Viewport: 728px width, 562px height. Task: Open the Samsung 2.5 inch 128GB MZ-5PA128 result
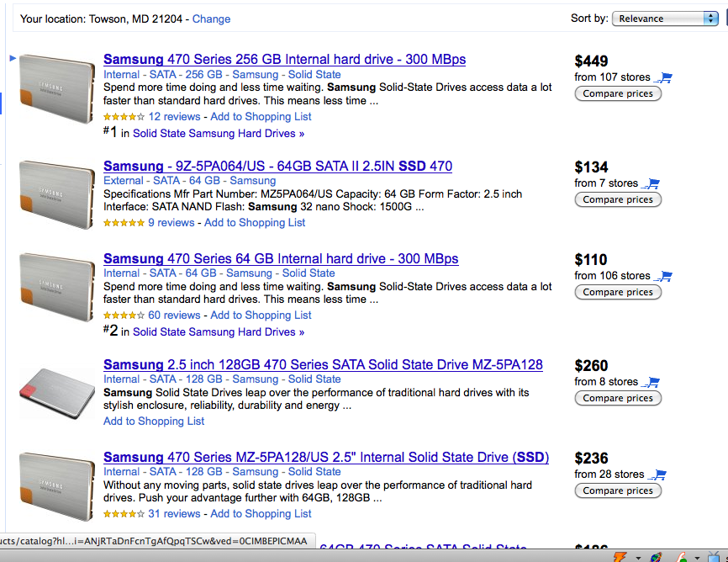click(x=323, y=364)
